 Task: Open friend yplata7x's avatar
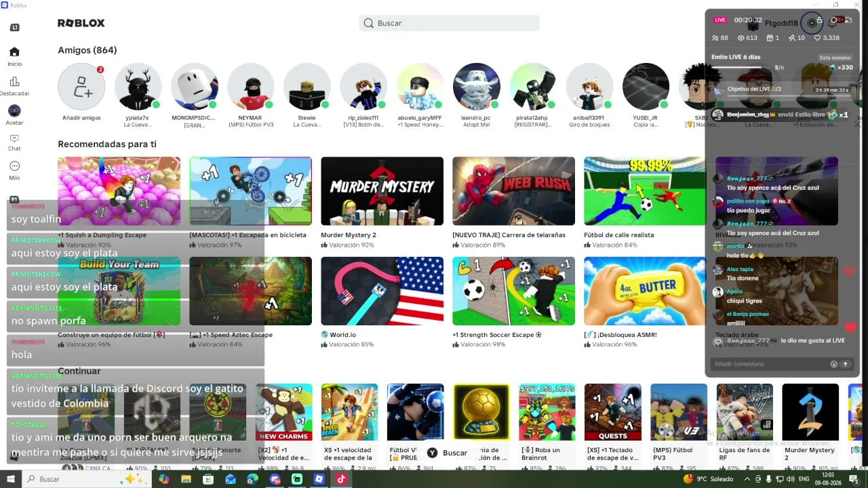(138, 87)
